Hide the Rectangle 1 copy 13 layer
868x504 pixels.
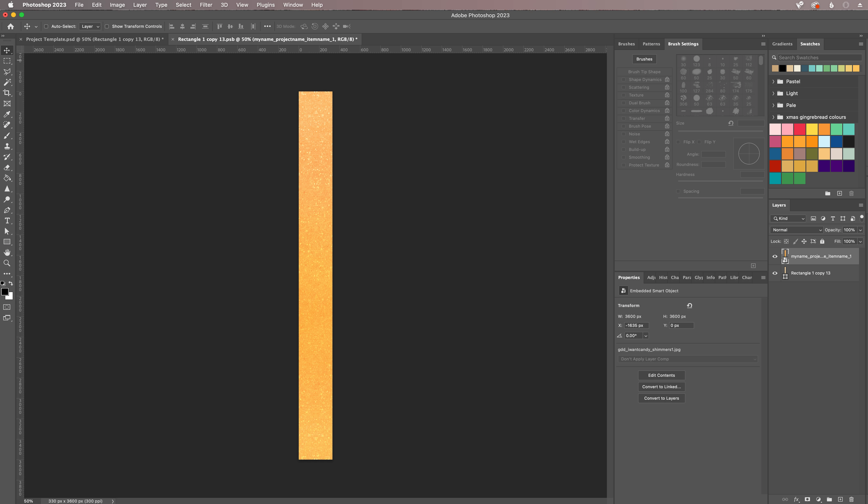[775, 273]
